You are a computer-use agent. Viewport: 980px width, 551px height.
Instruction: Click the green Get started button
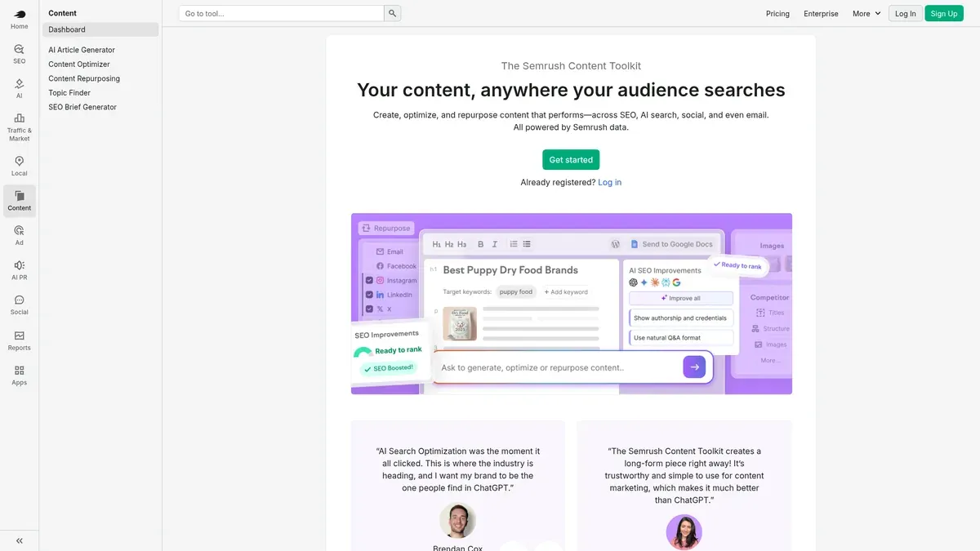[571, 160]
